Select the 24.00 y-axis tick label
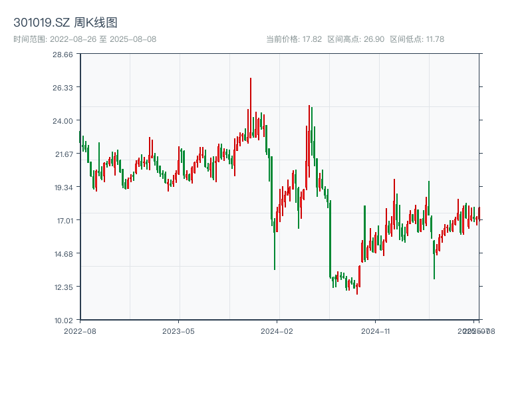 click(63, 121)
